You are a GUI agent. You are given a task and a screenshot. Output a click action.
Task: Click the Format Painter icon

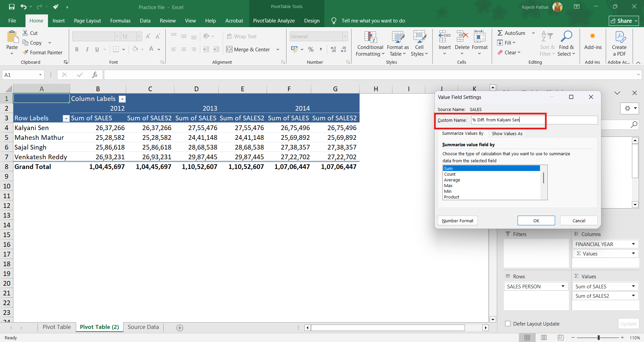pos(25,53)
